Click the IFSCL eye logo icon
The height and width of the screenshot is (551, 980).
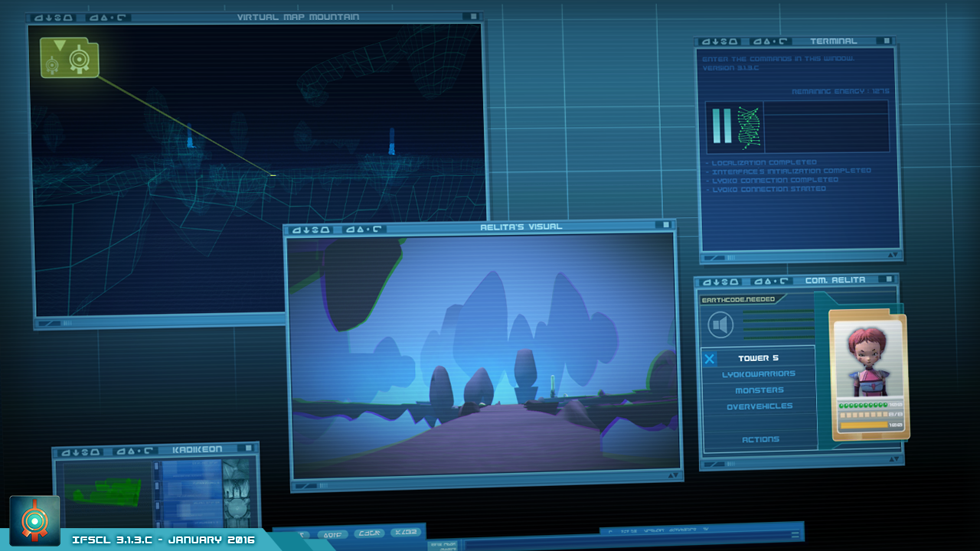click(x=34, y=521)
